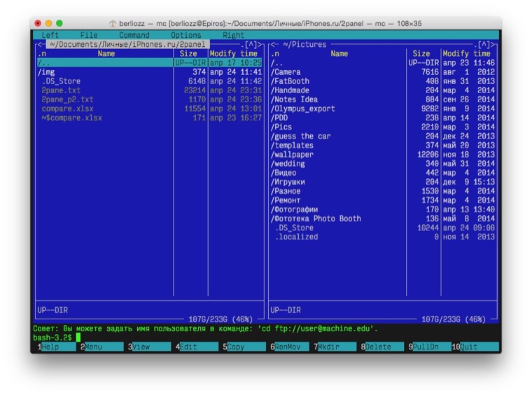Image resolution: width=532 pixels, height=397 pixels.
Task: Select the /Игрушки folder
Action: [383, 182]
